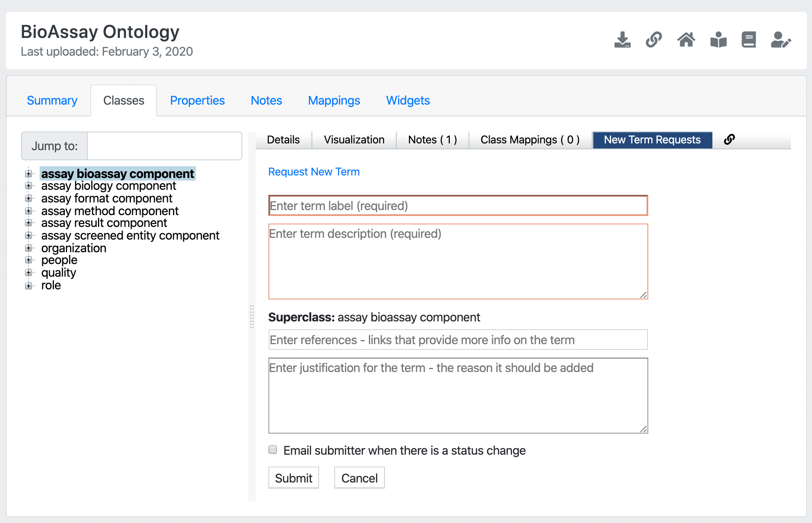Viewport: 812px width, 523px height.
Task: Select assay screened entity component class
Action: point(130,235)
